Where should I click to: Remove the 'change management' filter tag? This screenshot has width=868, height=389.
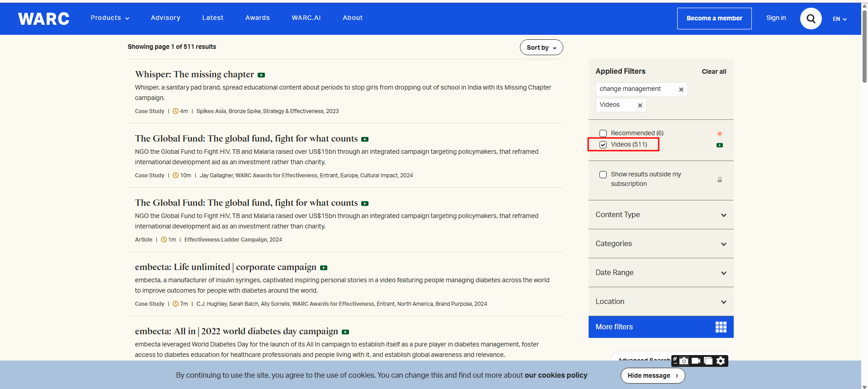(x=681, y=90)
